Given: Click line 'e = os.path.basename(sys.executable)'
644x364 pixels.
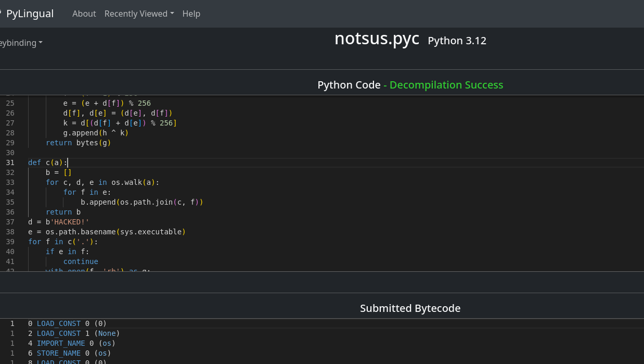Looking at the screenshot, I should click(x=107, y=232).
